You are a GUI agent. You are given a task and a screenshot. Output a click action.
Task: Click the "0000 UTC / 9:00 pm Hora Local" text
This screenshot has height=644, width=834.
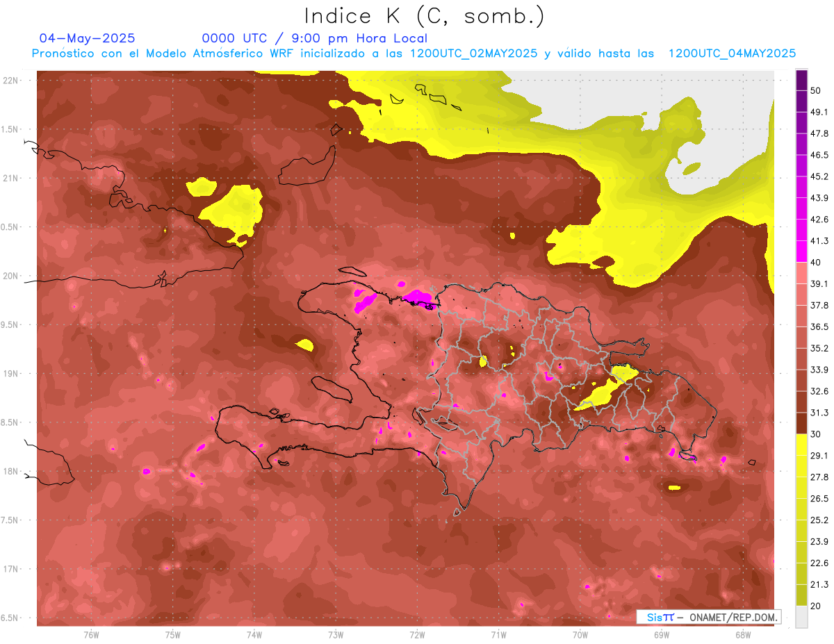coord(315,38)
